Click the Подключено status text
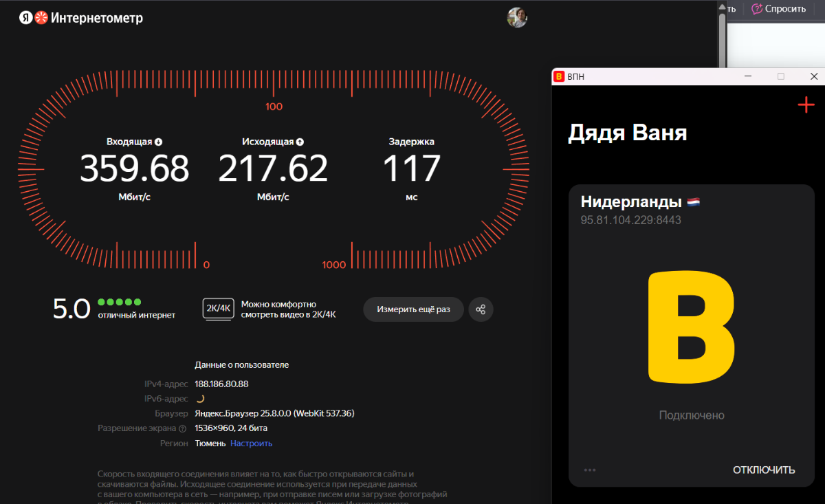 691,415
